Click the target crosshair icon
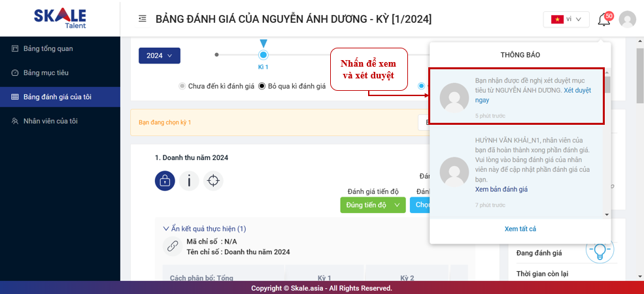 (x=213, y=181)
